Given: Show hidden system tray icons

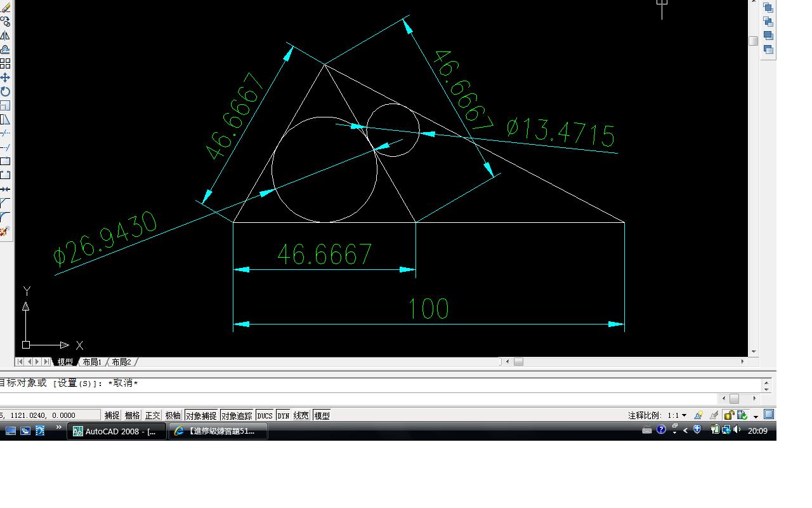Looking at the screenshot, I should pyautogui.click(x=686, y=431).
